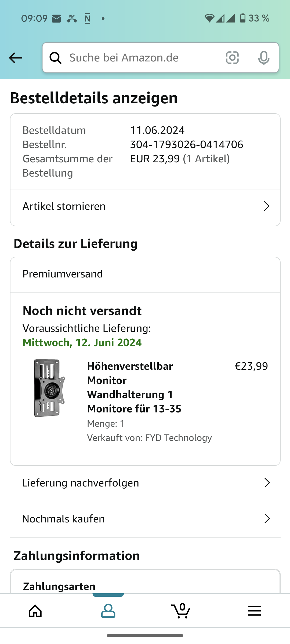Open the Höhenverstellbar Monitor Wandhalterung product link
This screenshot has height=644, width=290.
134,387
